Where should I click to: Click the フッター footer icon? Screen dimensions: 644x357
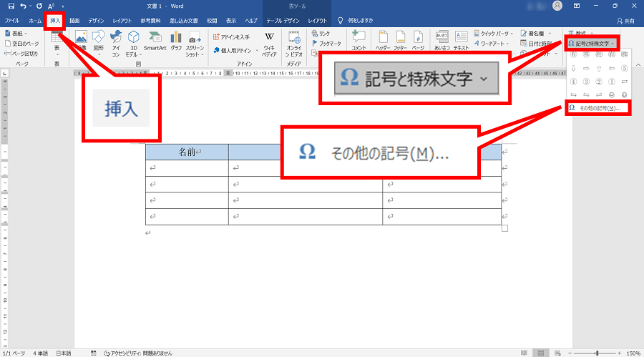pos(401,37)
